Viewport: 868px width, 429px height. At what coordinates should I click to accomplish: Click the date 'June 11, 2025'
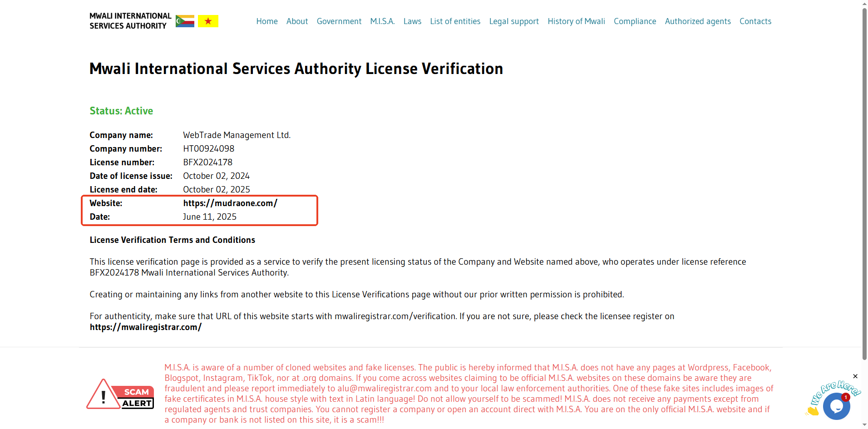point(210,217)
